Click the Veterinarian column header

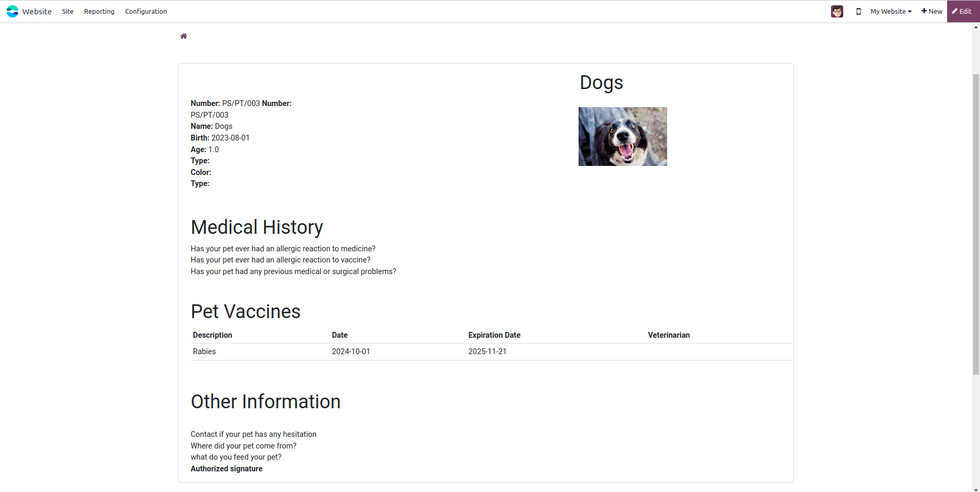[x=669, y=335]
